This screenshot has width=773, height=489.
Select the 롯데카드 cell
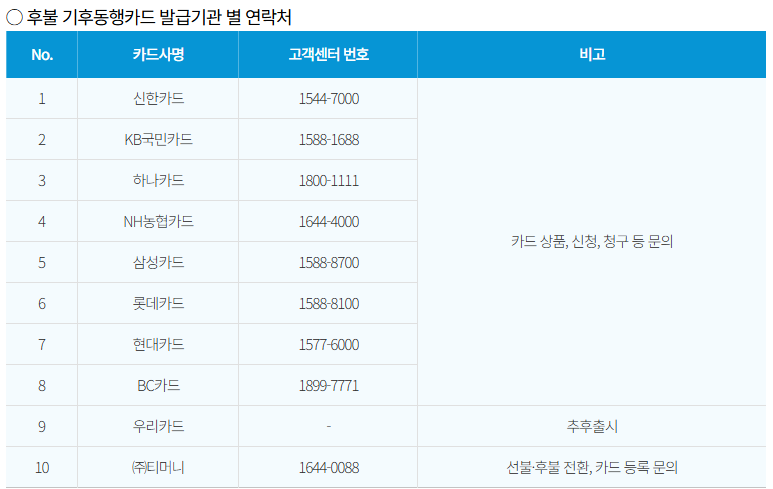[158, 303]
